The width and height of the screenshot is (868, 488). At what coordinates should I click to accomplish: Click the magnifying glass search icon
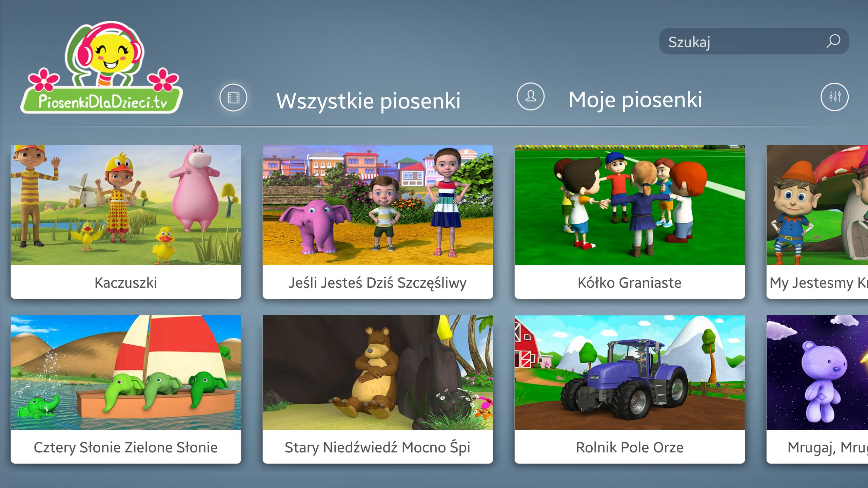point(833,41)
